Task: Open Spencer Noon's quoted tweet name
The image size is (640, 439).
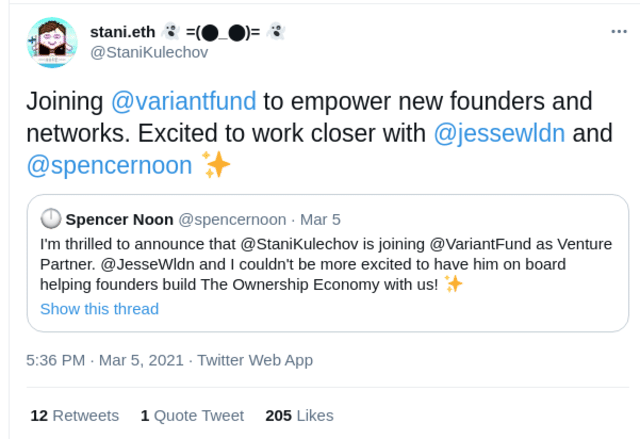Action: point(119,218)
